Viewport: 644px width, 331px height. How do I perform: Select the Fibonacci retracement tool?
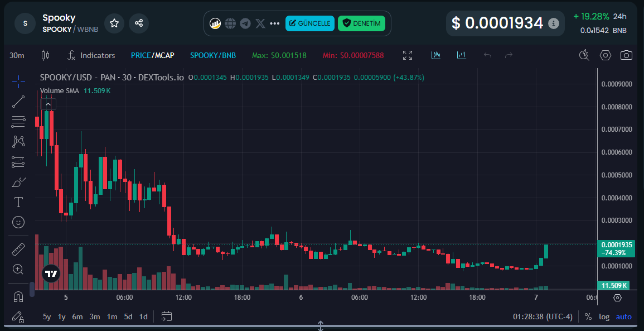click(x=18, y=122)
